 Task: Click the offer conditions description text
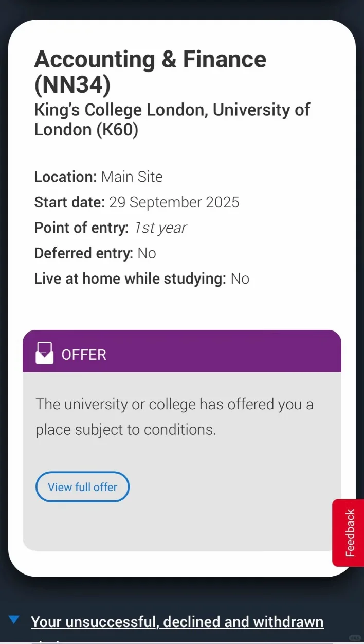(x=174, y=417)
